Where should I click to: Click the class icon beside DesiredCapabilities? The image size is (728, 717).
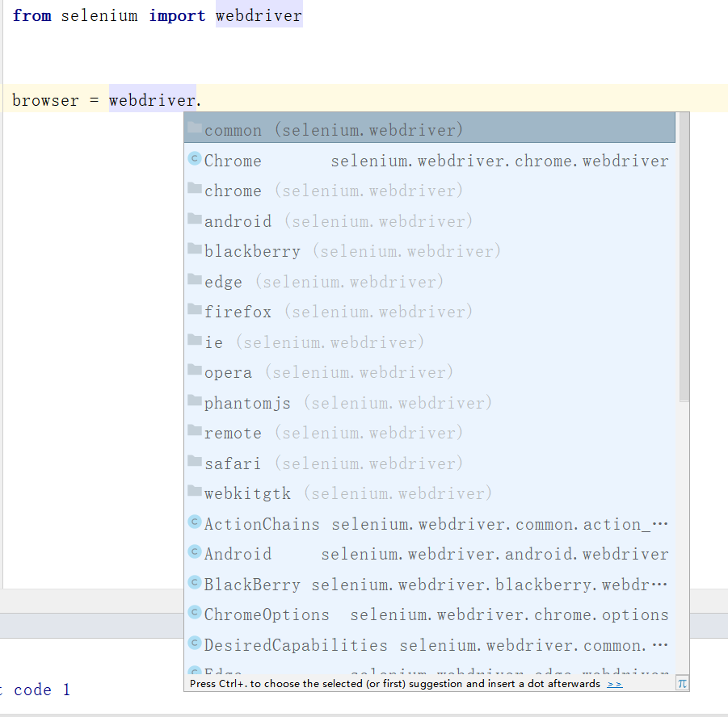[x=195, y=643]
